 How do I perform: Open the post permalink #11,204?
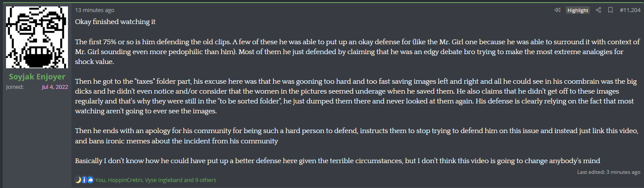click(630, 10)
